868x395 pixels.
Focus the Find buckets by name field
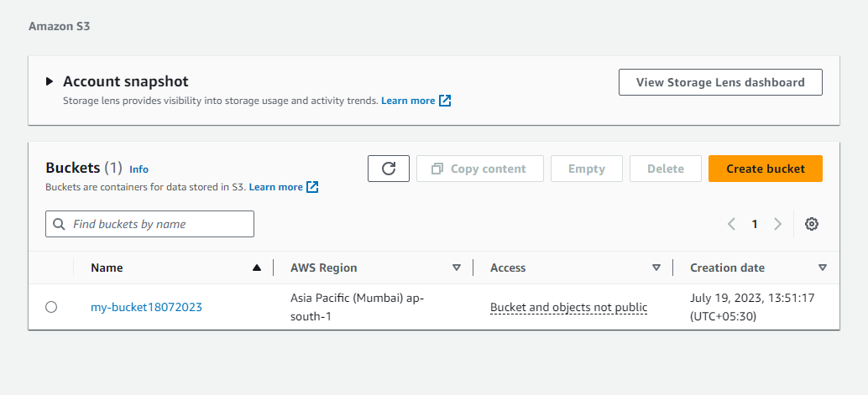[149, 224]
